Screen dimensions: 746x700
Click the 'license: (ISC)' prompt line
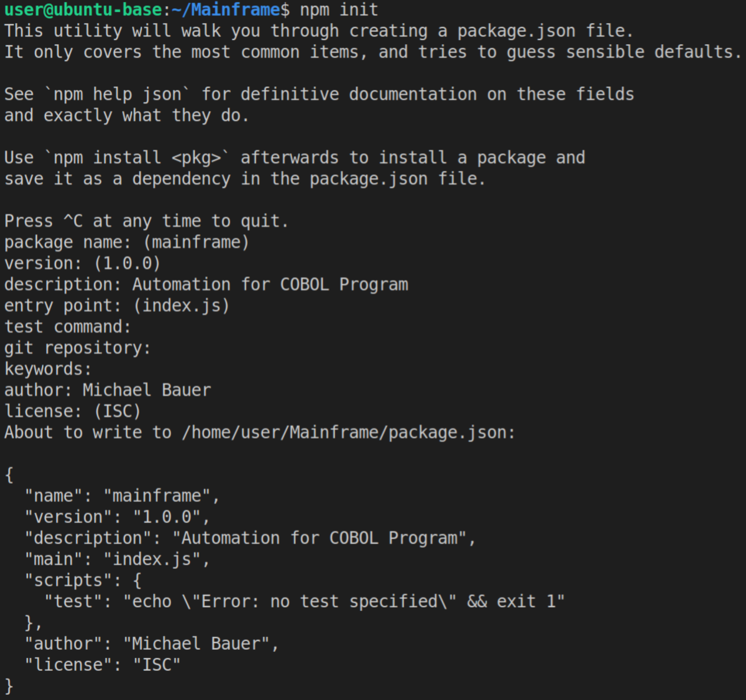click(73, 411)
